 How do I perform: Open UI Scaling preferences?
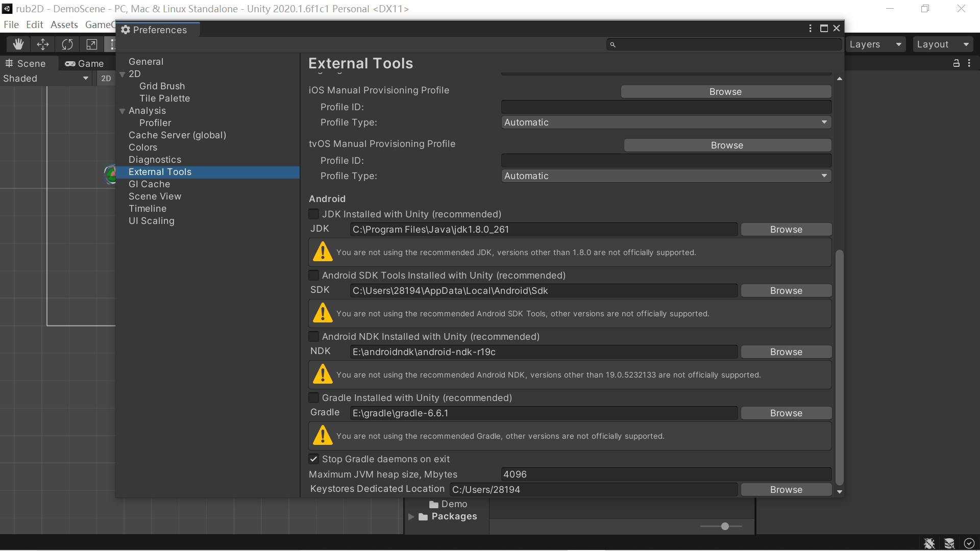pos(151,221)
